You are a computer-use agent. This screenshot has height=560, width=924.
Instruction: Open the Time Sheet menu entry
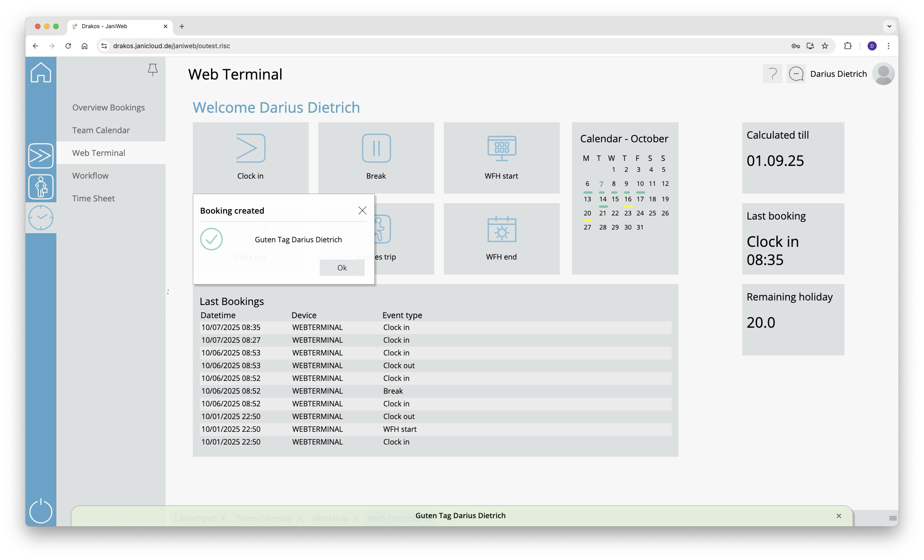[93, 199]
